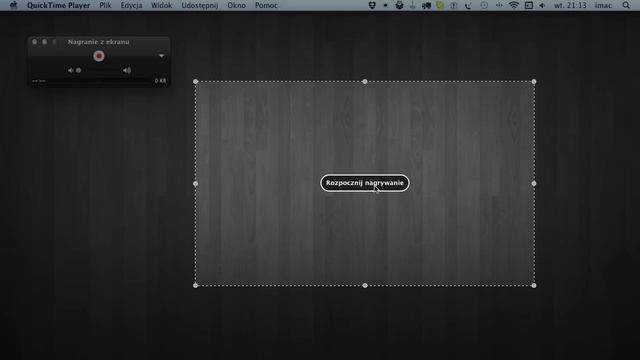The image size is (640, 360).
Task: Click the Nagranie z ekranu window title
Action: 98,42
